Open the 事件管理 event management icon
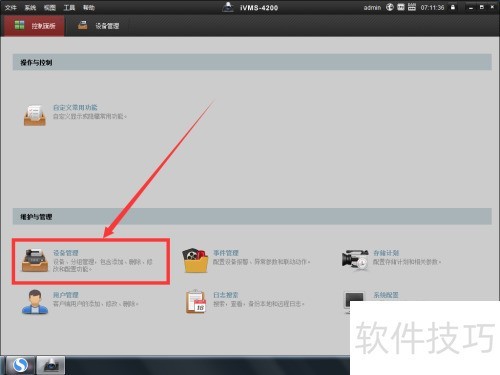 [195, 260]
